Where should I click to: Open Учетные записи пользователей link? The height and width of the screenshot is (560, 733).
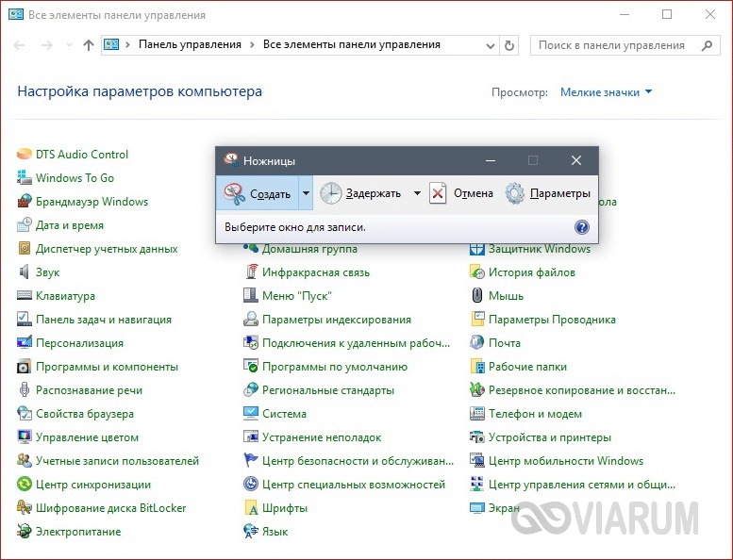tap(117, 461)
